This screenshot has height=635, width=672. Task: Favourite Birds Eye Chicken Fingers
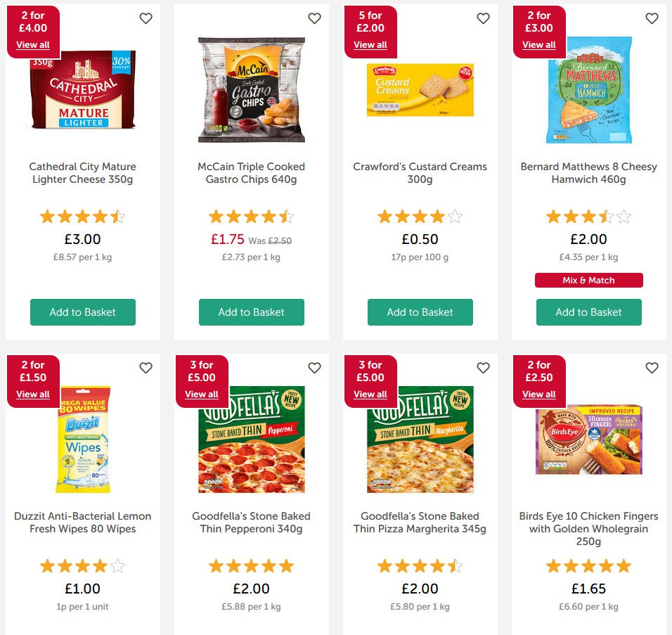point(652,368)
